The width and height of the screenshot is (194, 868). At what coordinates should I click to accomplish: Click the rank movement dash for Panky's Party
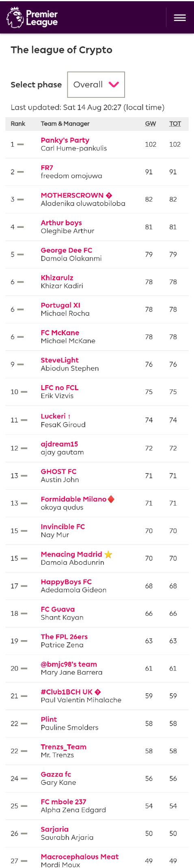click(21, 144)
